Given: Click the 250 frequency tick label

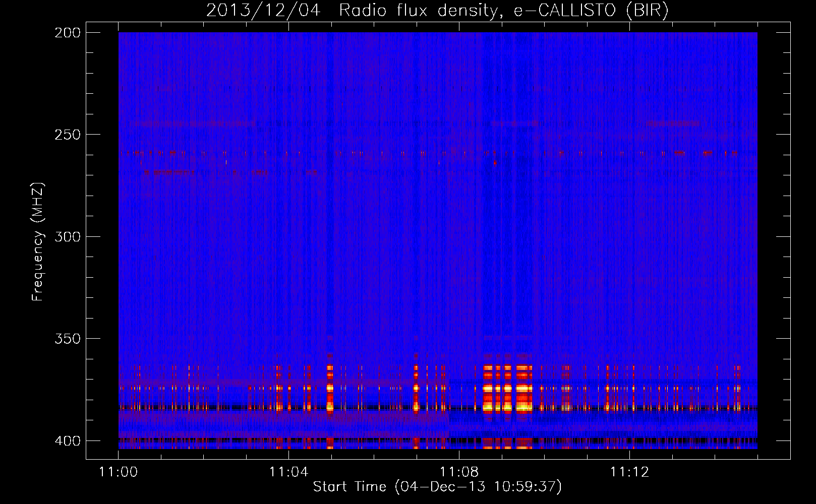Looking at the screenshot, I should tap(67, 135).
